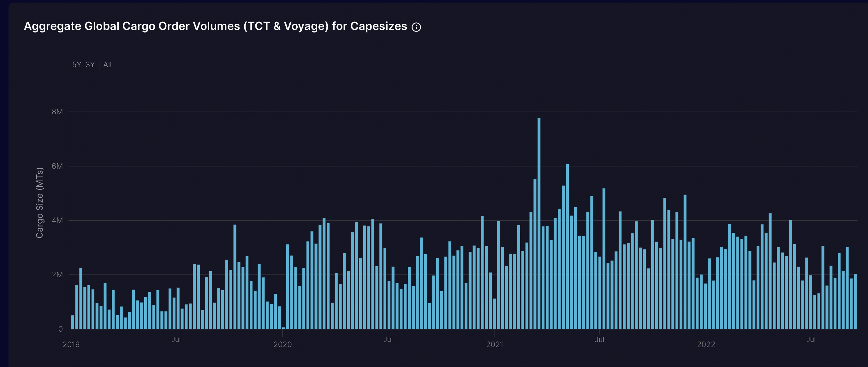This screenshot has width=868, height=367.
Task: Select the last bar at the chart's right edge
Action: point(855,301)
